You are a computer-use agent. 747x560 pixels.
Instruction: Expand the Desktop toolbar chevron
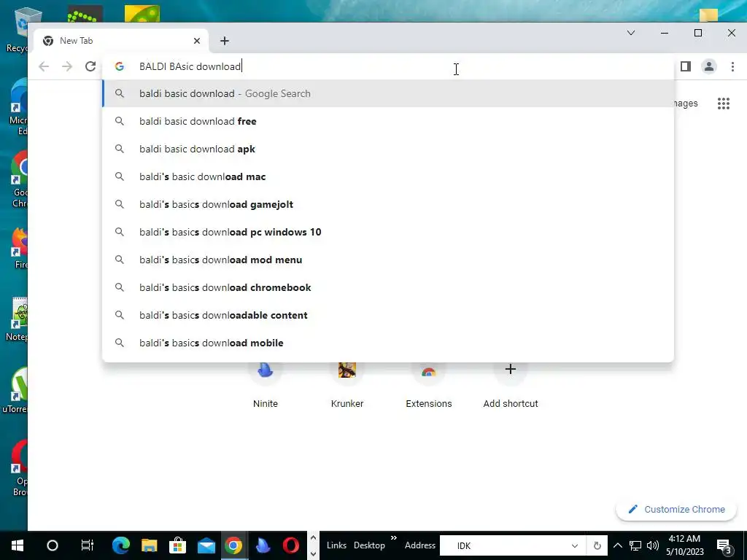coord(393,538)
